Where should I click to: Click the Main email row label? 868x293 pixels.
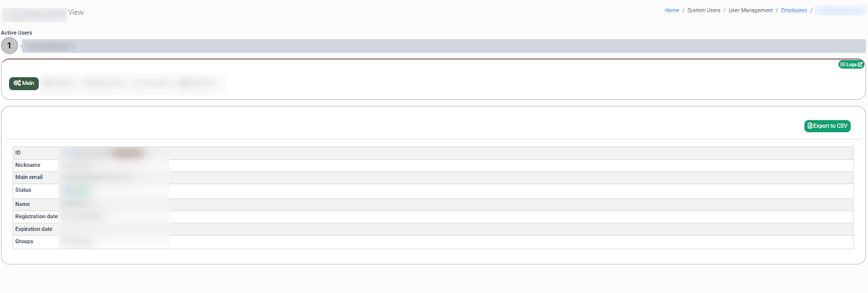[29, 178]
